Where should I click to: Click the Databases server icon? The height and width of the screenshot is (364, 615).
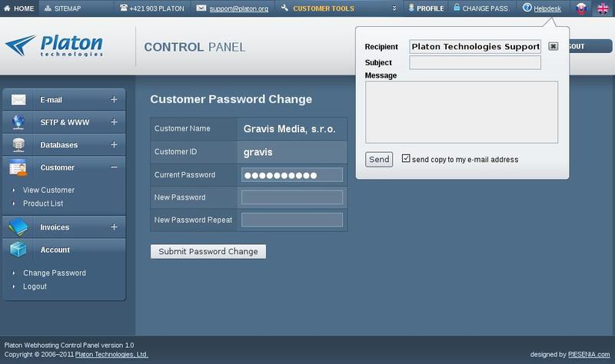(18, 144)
